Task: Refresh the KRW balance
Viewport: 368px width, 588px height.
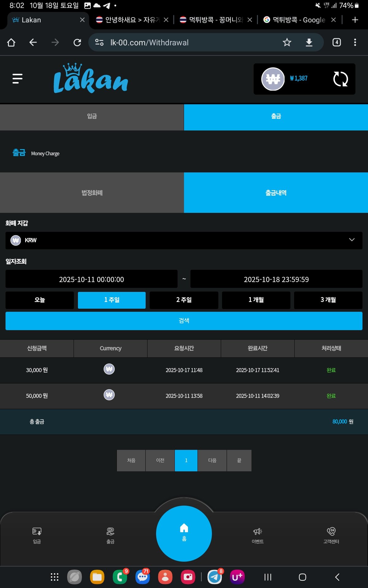Action: tap(340, 79)
